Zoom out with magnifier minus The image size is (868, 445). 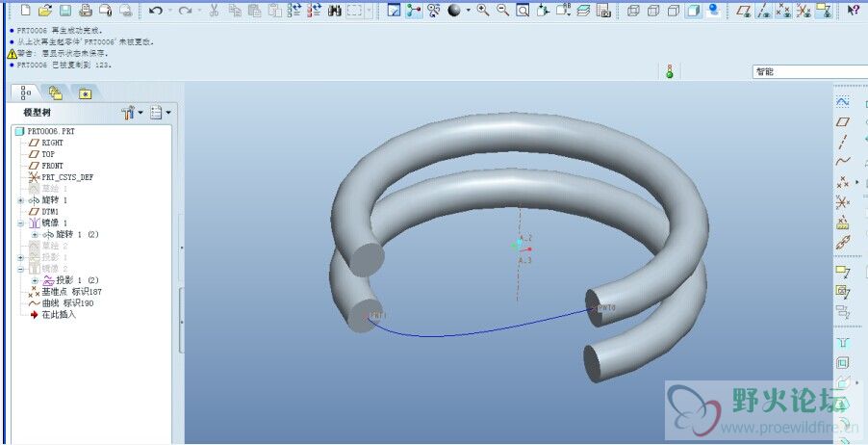[x=502, y=11]
